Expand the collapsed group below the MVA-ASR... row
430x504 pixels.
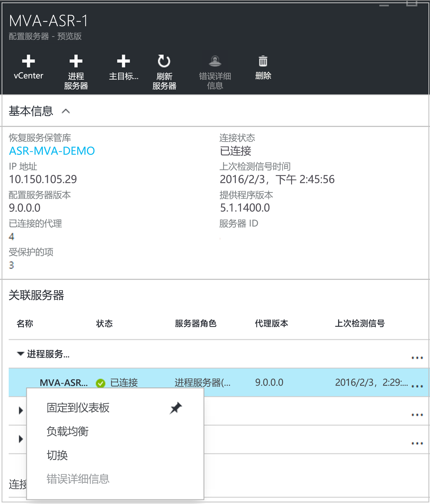coord(21,411)
